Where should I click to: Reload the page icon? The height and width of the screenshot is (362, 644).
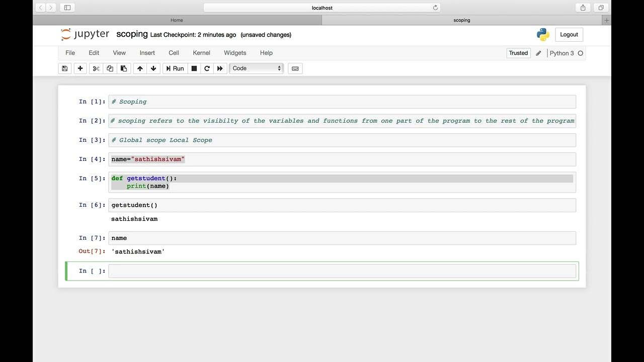(x=435, y=8)
